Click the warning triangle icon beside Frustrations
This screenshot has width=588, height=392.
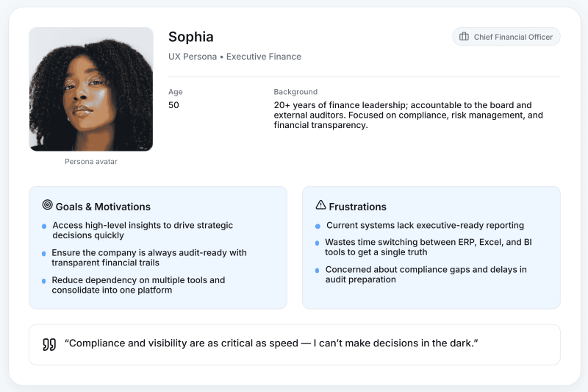point(320,206)
